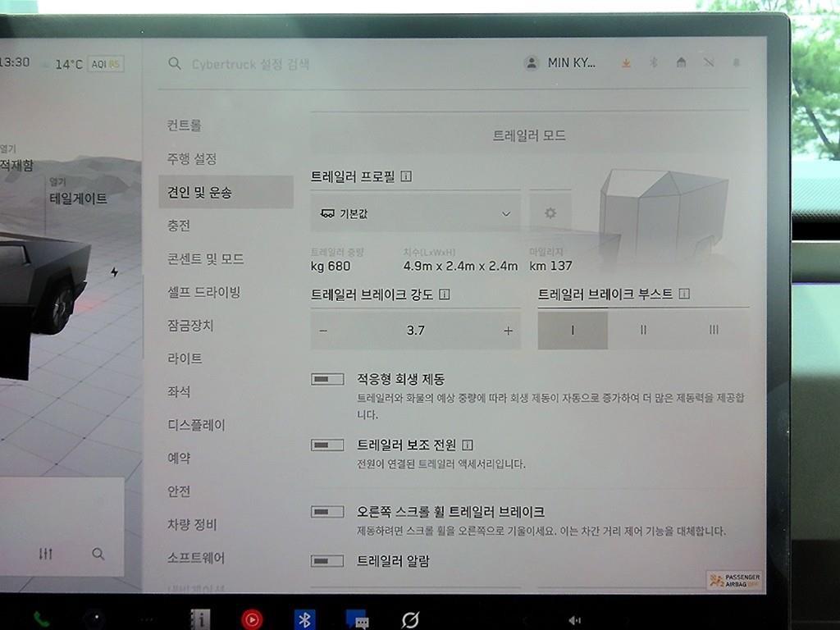840x630 pixels.
Task: Open 소프트웨어 settings category
Action: 196,558
